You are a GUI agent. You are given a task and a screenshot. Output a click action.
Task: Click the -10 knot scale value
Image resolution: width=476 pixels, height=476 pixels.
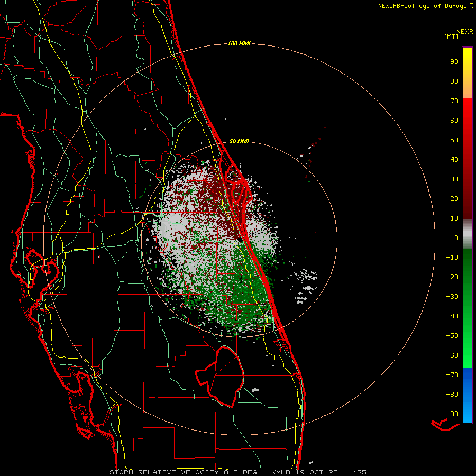coord(452,258)
